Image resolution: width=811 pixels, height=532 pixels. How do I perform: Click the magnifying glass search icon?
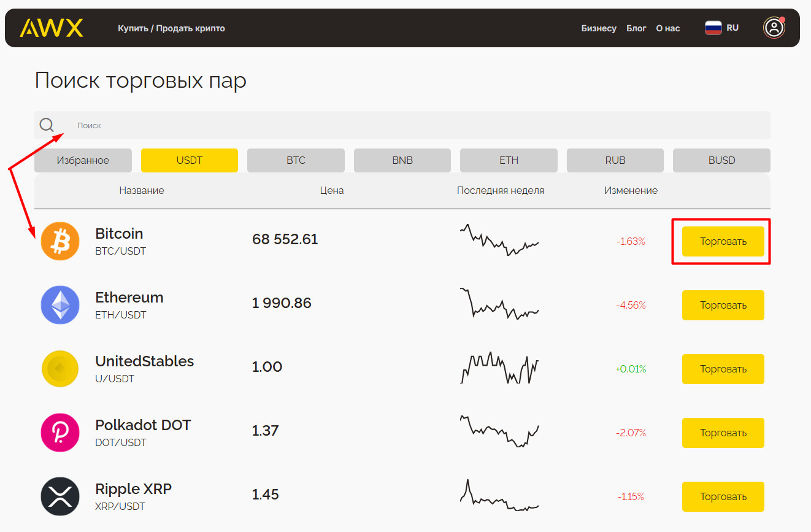[47, 125]
